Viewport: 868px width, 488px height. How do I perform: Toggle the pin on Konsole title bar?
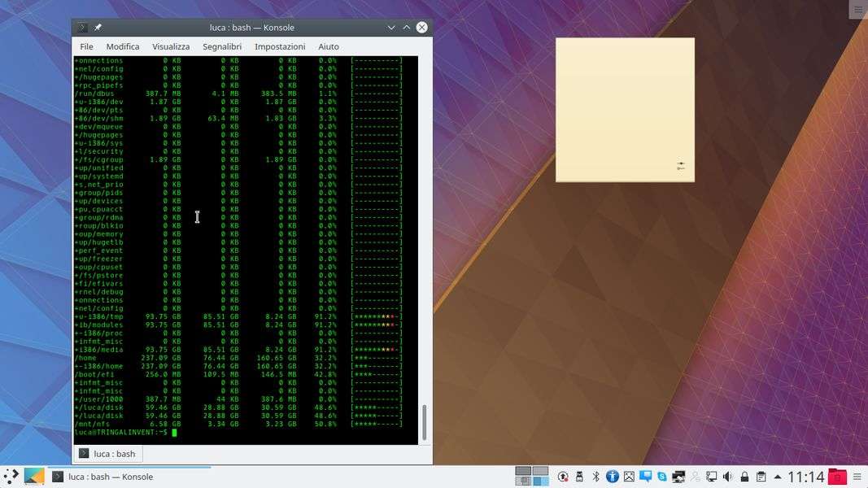(x=98, y=28)
